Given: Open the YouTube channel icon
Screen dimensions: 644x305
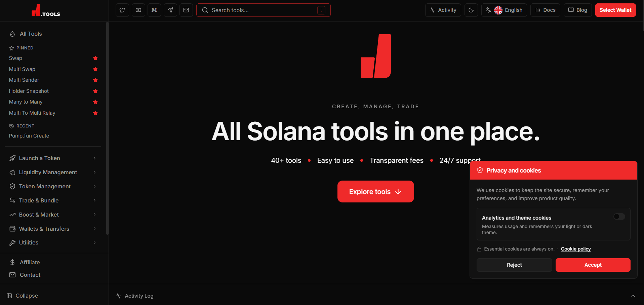Looking at the screenshot, I should pos(138,10).
